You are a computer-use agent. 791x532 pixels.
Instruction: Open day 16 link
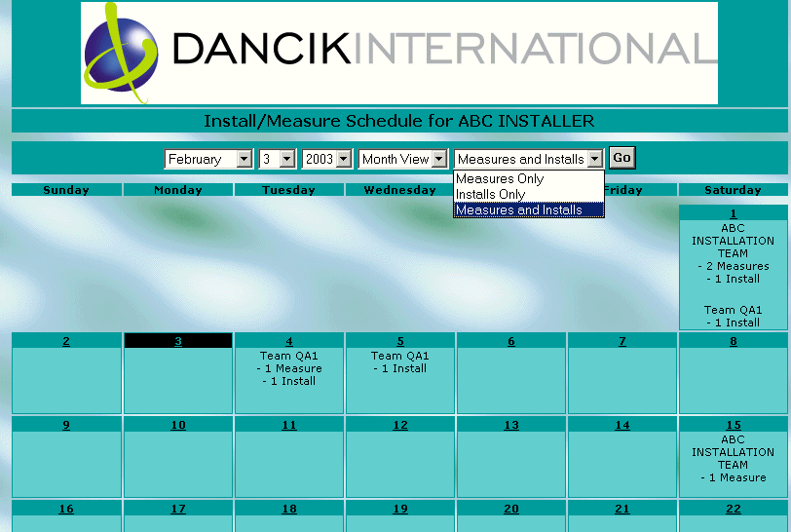pos(66,509)
